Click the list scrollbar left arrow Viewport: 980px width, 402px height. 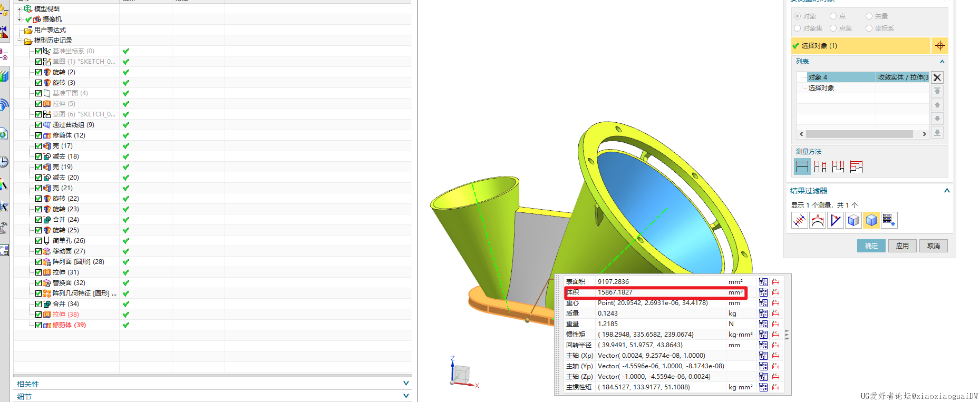802,134
